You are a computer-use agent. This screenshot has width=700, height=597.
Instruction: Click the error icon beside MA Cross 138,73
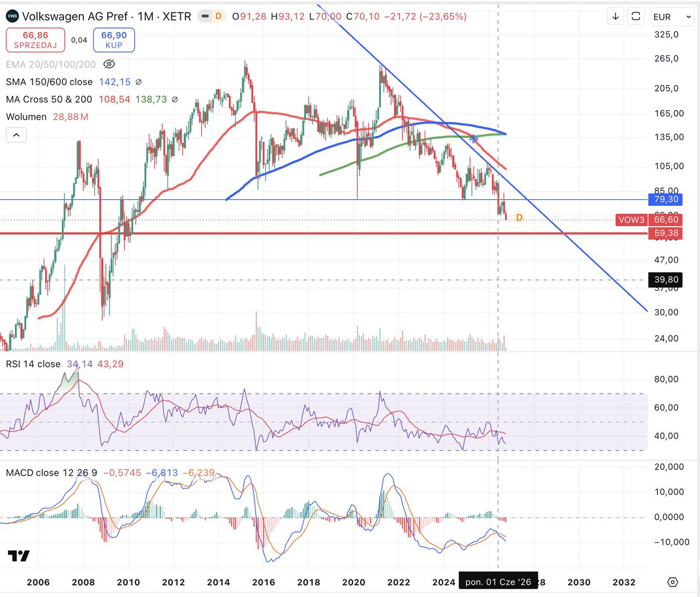coord(174,100)
